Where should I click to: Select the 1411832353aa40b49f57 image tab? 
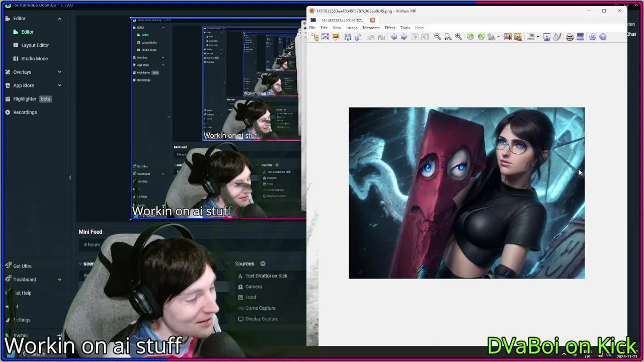tap(343, 20)
